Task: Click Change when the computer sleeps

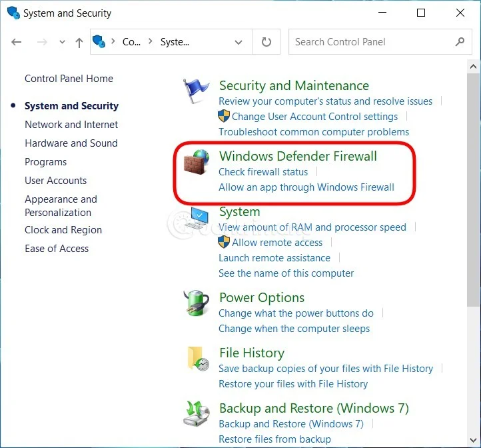Action: pos(294,329)
